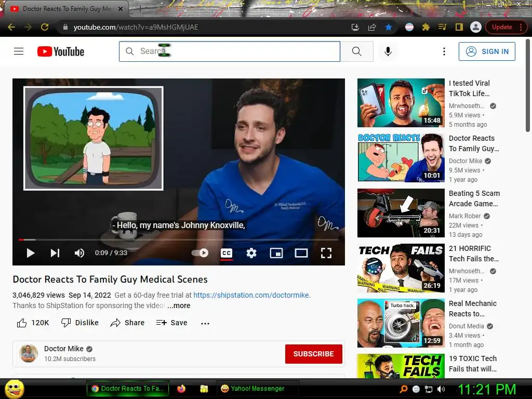Expand description with ...more
The height and width of the screenshot is (399, 532).
179,305
